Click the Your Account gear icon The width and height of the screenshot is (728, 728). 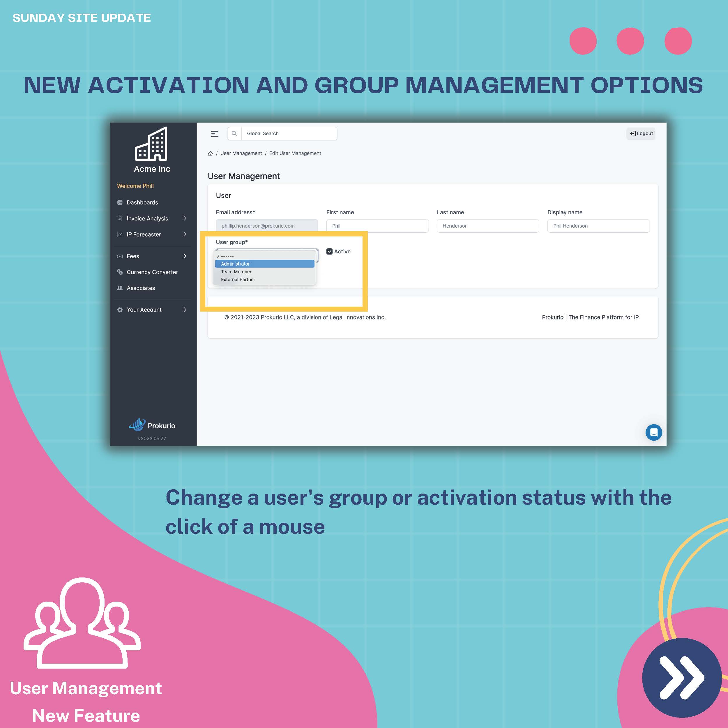tap(120, 310)
